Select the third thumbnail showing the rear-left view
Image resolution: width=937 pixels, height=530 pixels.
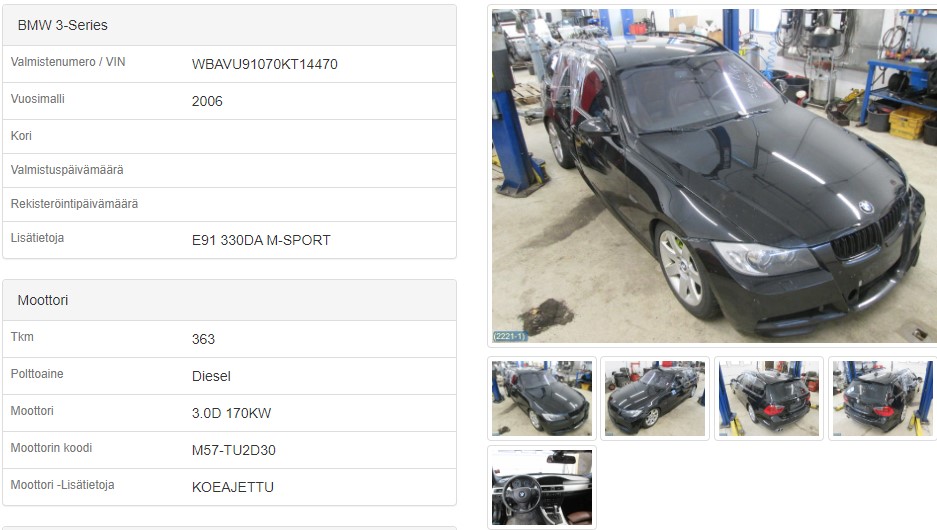769,399
